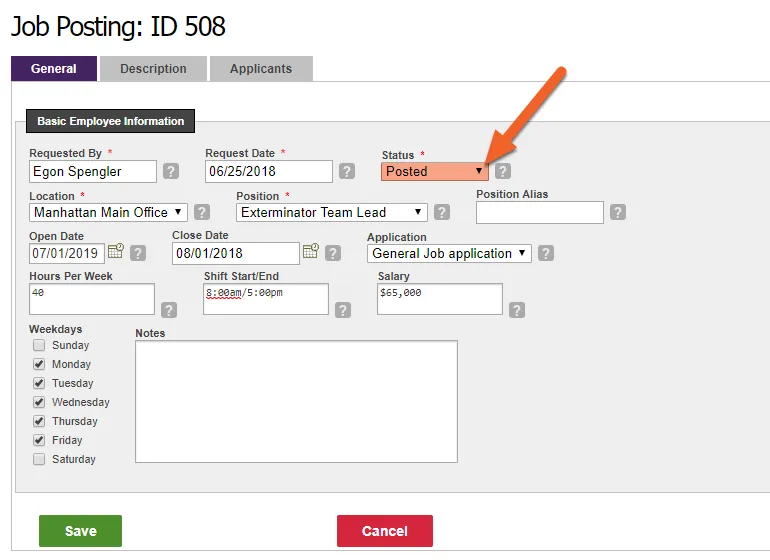Click help icon next to Requested By
Screen dimensions: 770x560
tap(171, 171)
